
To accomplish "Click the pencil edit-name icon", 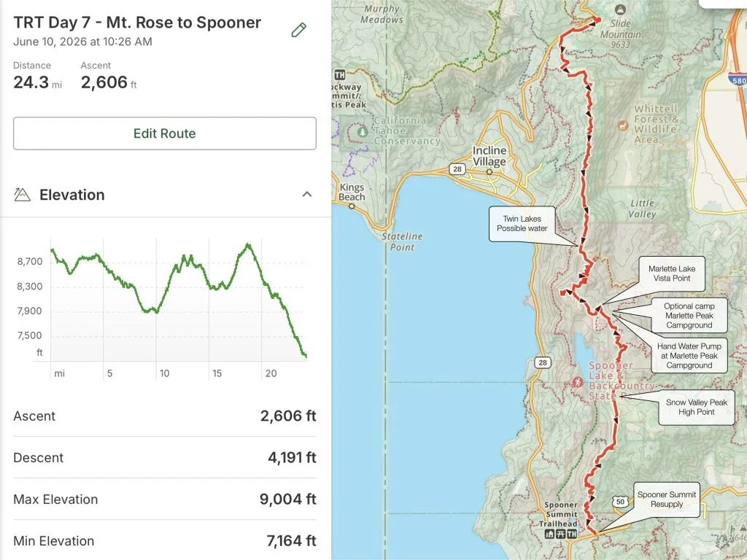I will tap(298, 29).
